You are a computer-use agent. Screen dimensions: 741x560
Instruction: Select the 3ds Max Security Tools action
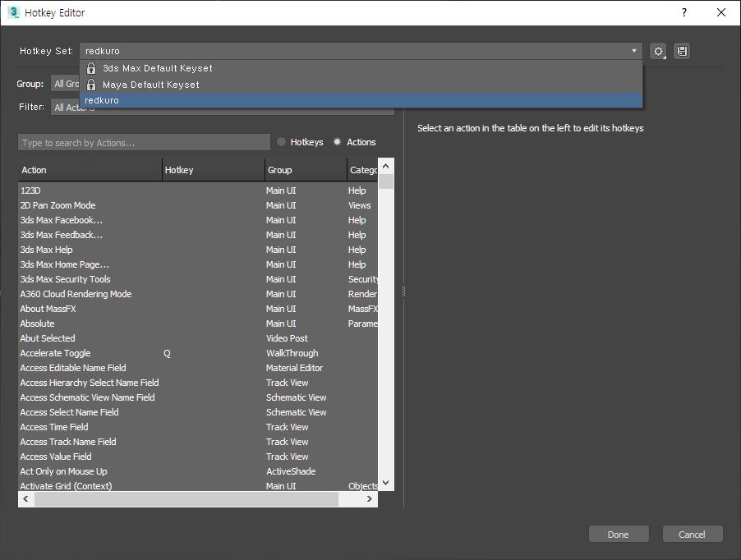[x=198, y=279]
